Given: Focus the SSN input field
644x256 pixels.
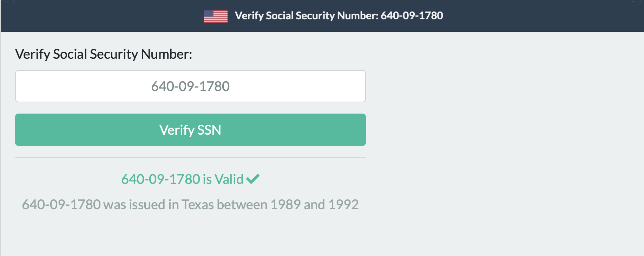Looking at the screenshot, I should point(190,86).
